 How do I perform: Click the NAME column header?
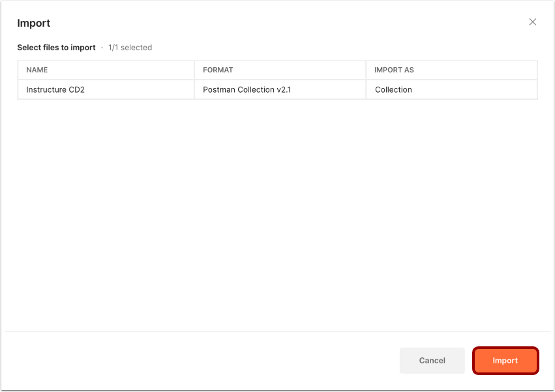pyautogui.click(x=37, y=70)
